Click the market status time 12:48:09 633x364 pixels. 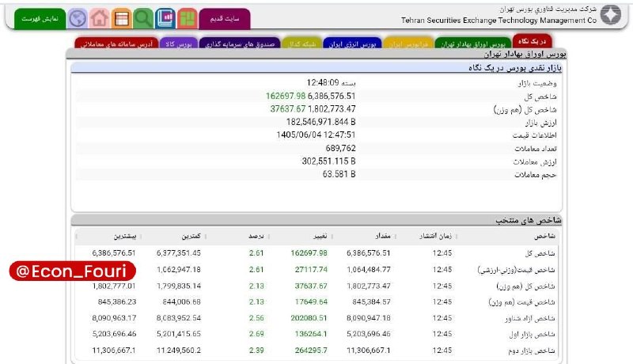tap(323, 83)
